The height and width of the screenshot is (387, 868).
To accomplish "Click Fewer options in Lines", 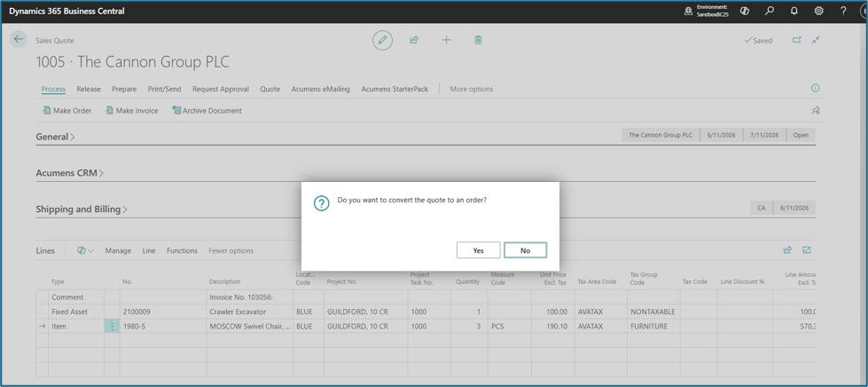I will click(231, 250).
